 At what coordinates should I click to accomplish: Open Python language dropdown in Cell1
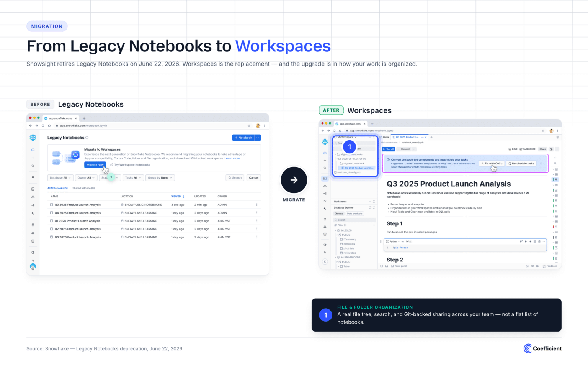click(393, 242)
